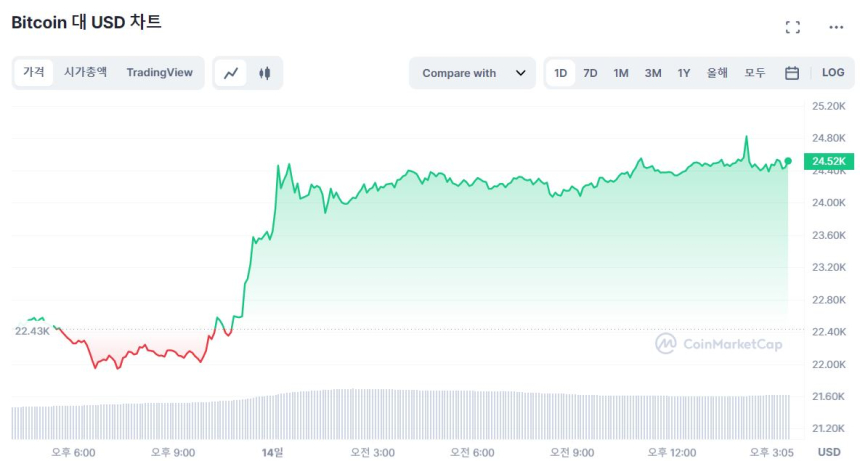Open the calendar date range picker
860x461 pixels.
click(x=792, y=73)
